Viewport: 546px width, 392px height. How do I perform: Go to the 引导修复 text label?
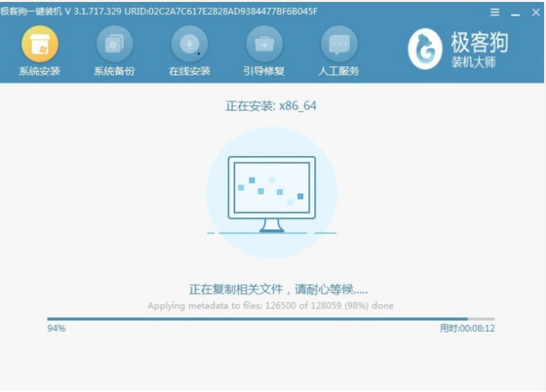pyautogui.click(x=264, y=71)
